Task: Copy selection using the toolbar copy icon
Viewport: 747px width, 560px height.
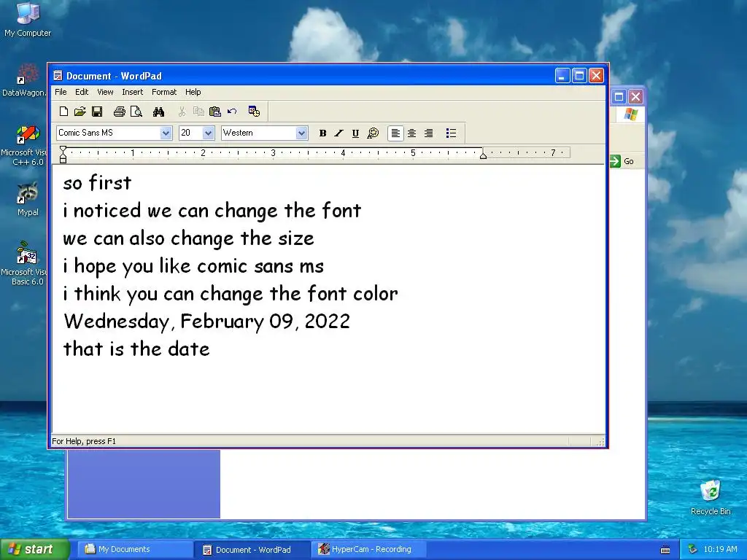Action: [x=198, y=112]
